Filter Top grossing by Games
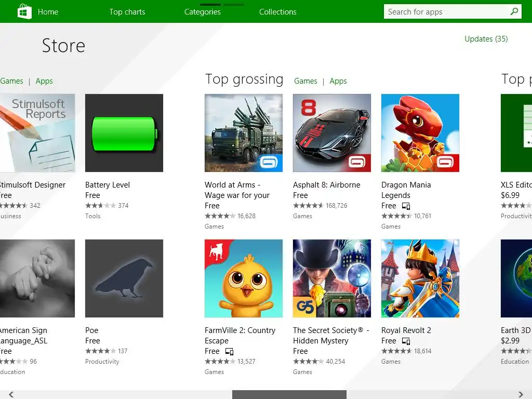 [305, 81]
